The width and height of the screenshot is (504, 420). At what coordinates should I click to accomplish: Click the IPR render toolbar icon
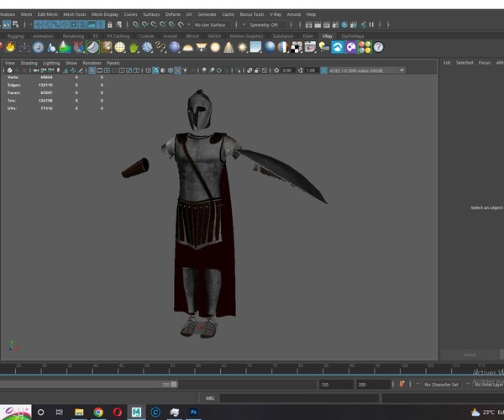(x=327, y=24)
